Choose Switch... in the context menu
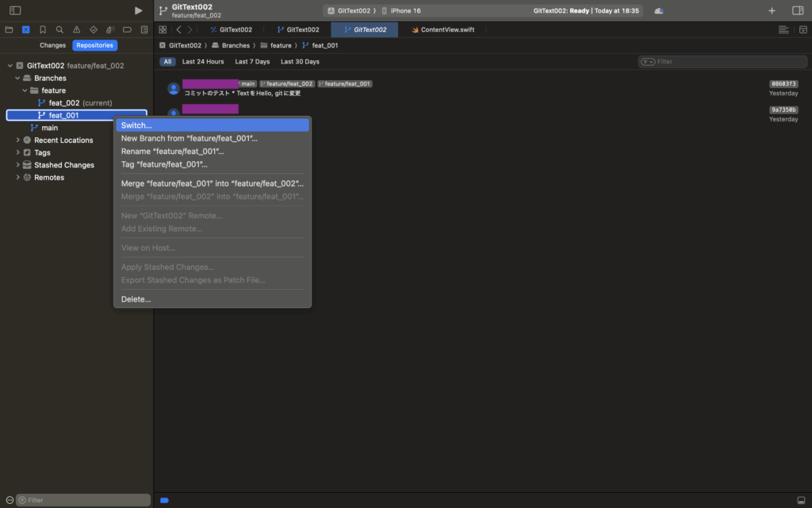This screenshot has width=812, height=508. (213, 125)
